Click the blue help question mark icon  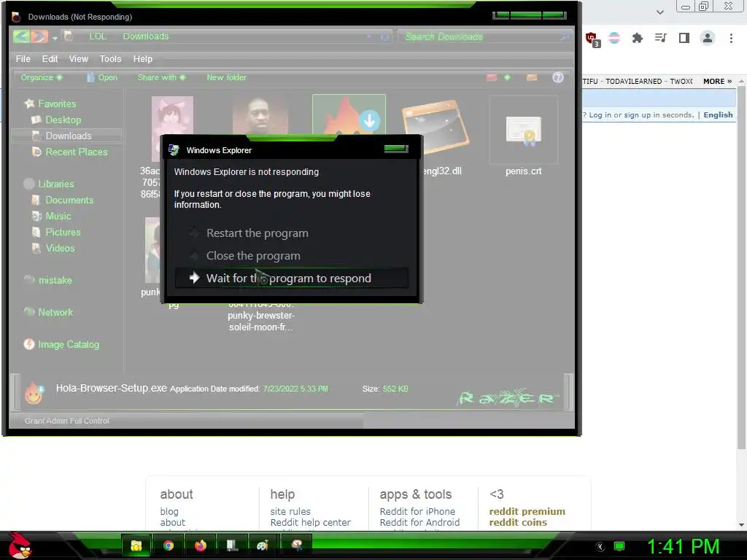point(558,77)
